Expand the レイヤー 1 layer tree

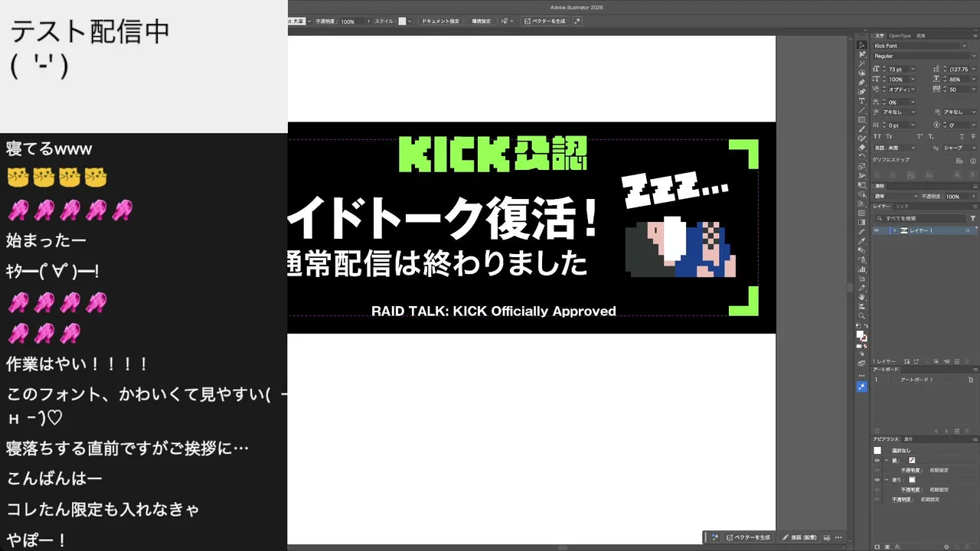(x=893, y=230)
